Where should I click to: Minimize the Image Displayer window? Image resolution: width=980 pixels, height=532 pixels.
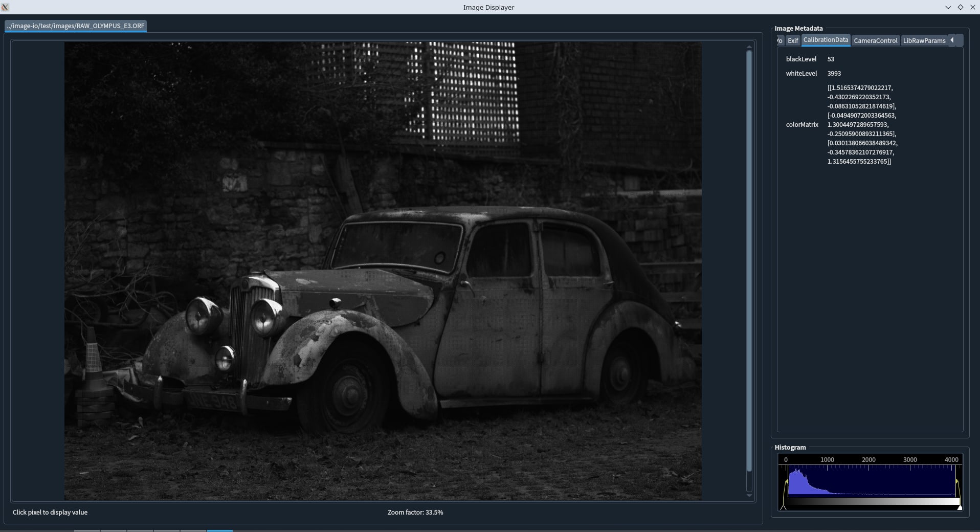coord(948,7)
